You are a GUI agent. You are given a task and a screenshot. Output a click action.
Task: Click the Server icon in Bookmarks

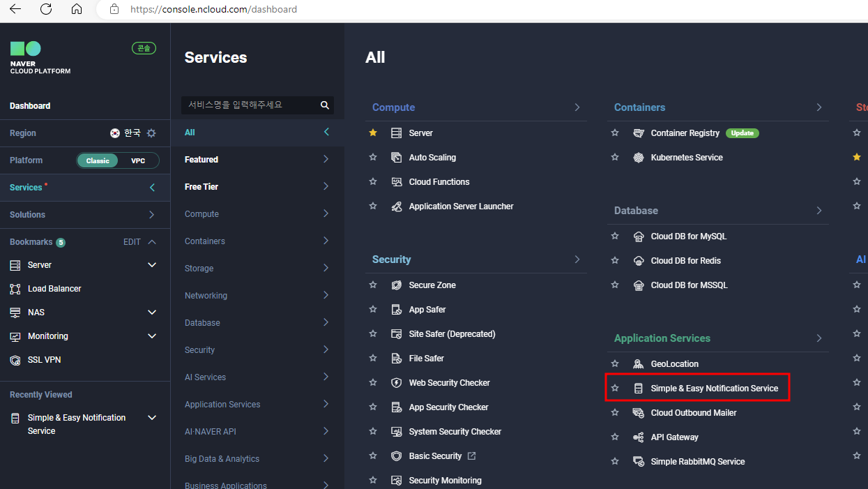15,265
